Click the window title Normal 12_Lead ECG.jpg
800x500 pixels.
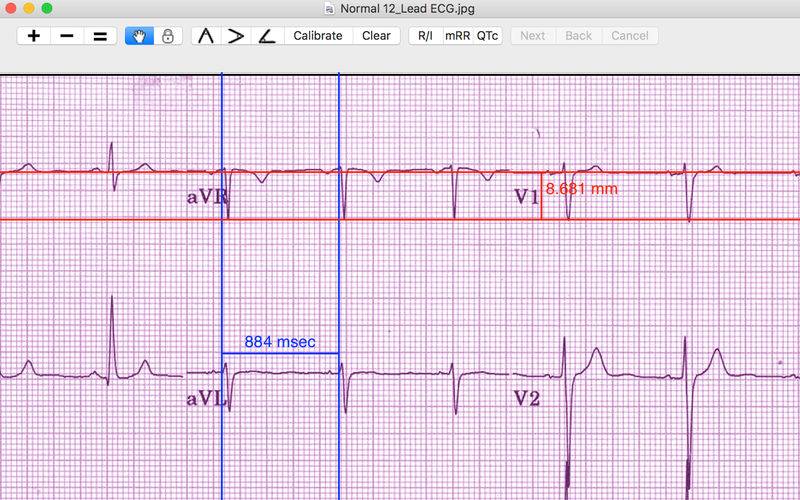(x=407, y=9)
